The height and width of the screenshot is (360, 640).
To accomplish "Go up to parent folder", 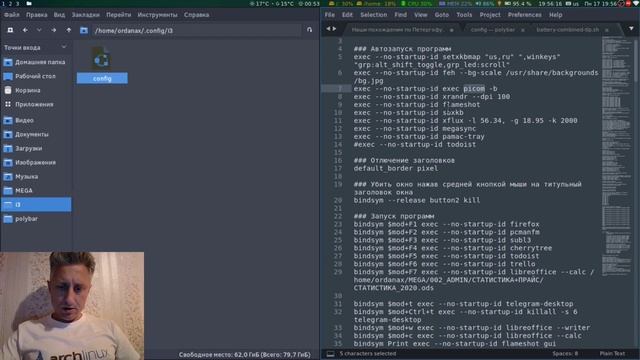I will pyautogui.click(x=69, y=30).
